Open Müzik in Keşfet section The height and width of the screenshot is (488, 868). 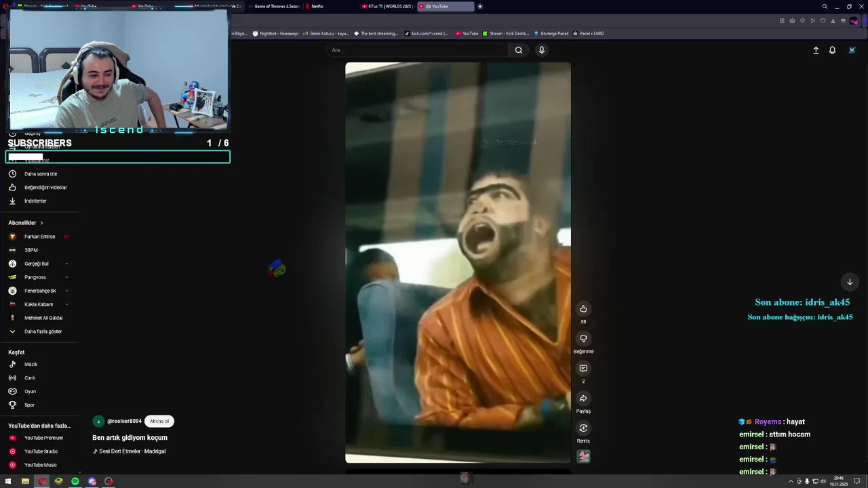coord(31,365)
